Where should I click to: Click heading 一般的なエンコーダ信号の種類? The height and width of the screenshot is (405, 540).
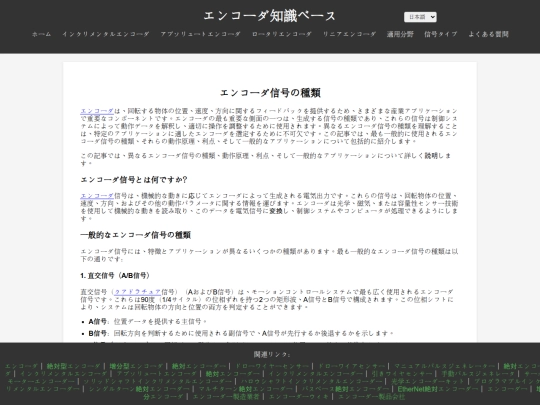pos(136,235)
